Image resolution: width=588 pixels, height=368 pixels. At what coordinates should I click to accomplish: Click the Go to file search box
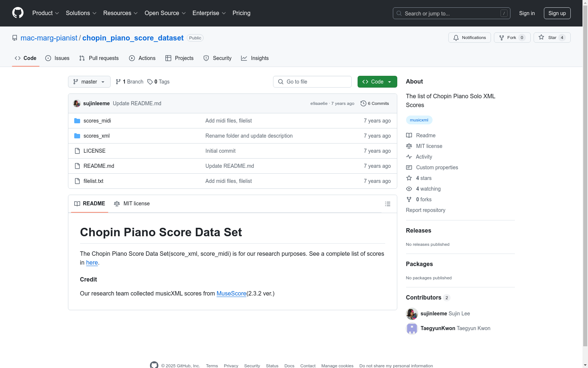pos(312,82)
